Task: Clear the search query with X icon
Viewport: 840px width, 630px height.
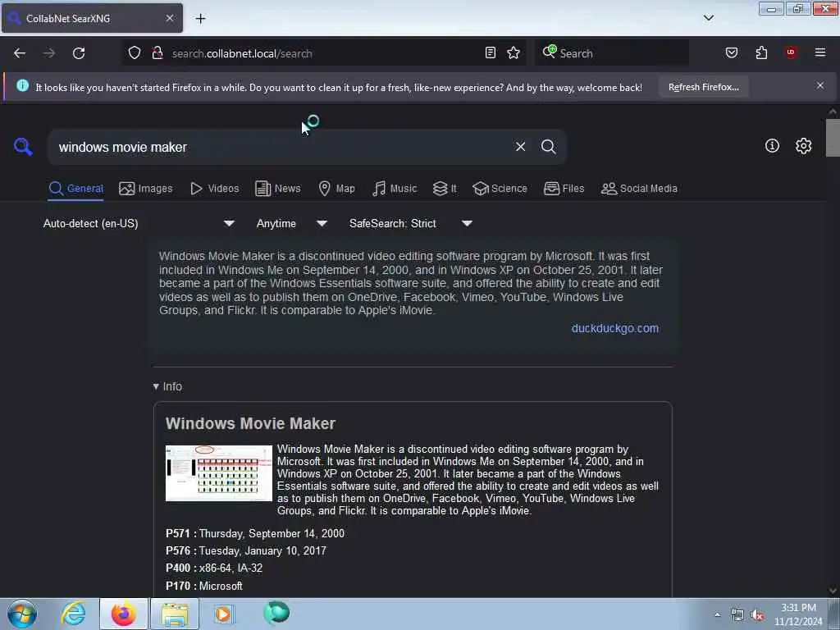Action: click(520, 147)
